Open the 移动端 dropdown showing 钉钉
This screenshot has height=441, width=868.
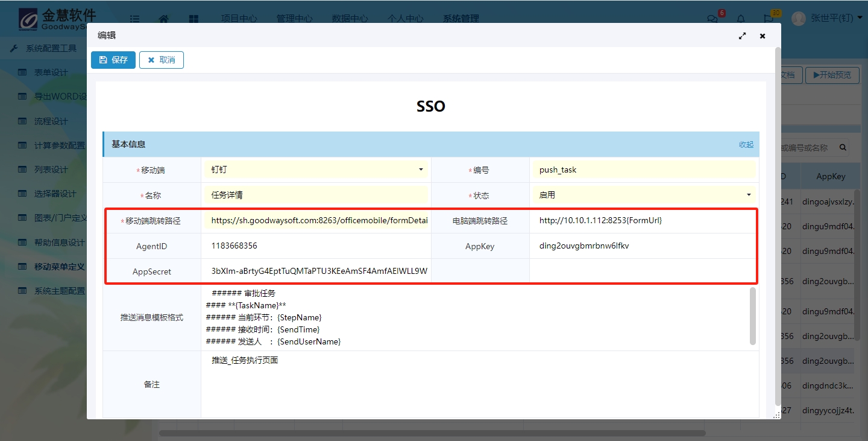pos(316,170)
